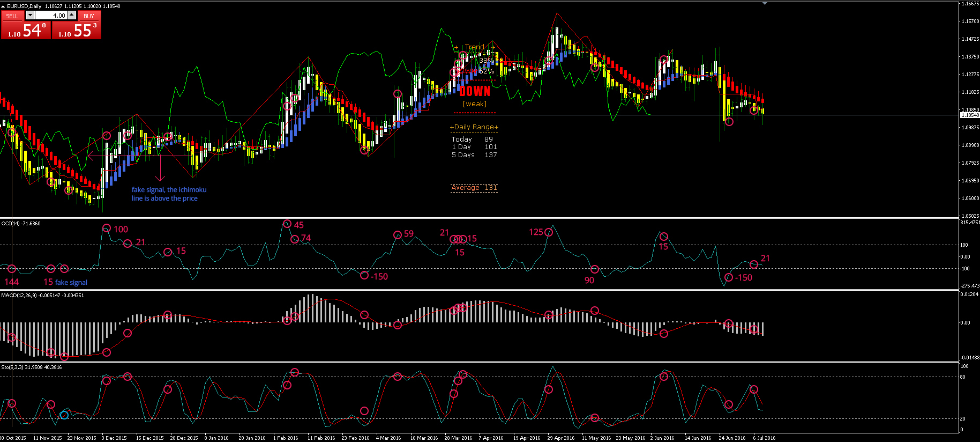This screenshot has height=442, width=980.
Task: Click the 'Average 131' range label
Action: (474, 188)
